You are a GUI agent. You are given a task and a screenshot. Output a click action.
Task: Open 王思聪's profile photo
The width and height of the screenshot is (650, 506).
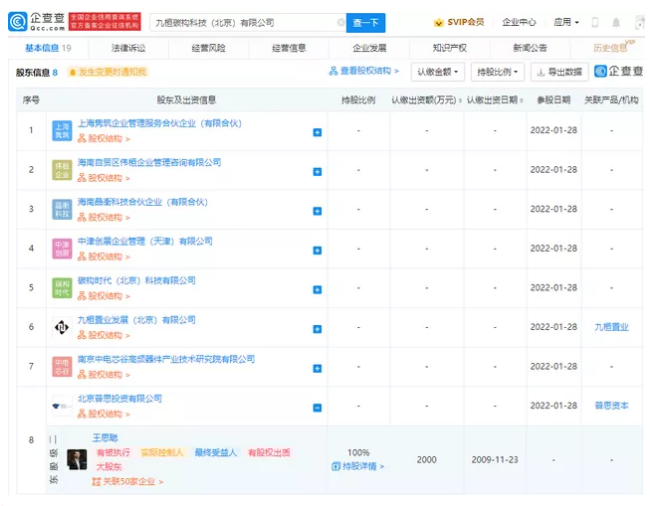77,459
